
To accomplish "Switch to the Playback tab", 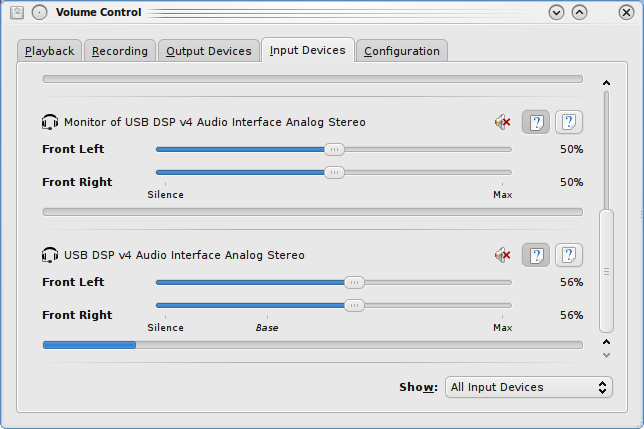I will click(x=50, y=51).
